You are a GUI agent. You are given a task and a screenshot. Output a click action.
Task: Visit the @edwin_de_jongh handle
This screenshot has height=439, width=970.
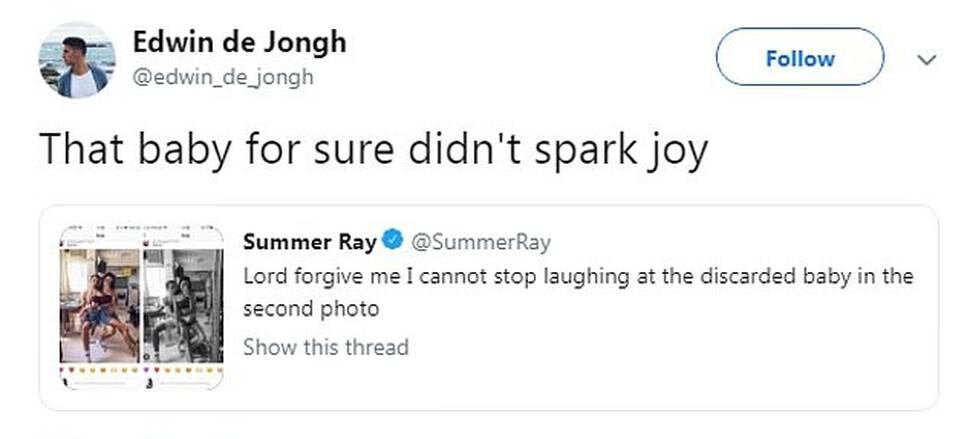click(x=223, y=77)
